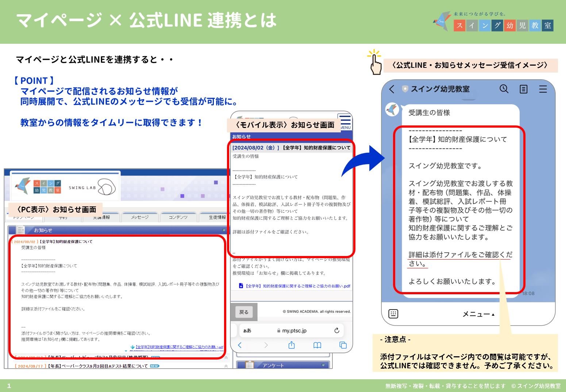Tap Safari share icon
The image size is (566, 392).
pyautogui.click(x=292, y=345)
